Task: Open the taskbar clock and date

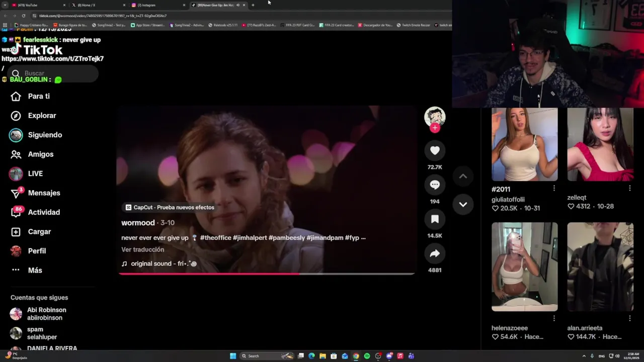Action: tap(632, 356)
